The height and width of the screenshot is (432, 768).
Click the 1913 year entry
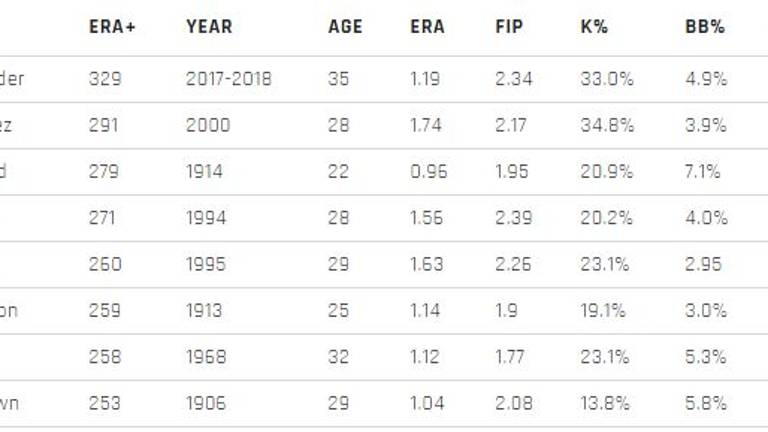205,311
